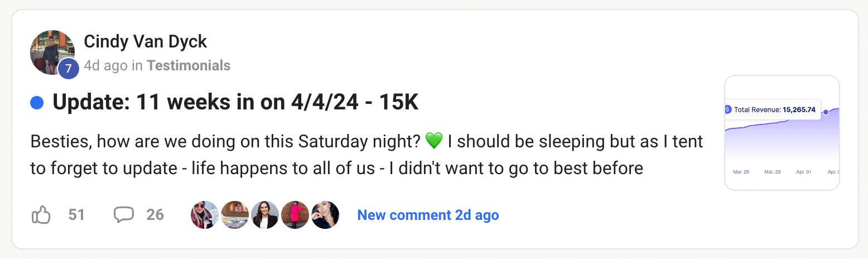Click the second commenter avatar in the row

(x=235, y=215)
